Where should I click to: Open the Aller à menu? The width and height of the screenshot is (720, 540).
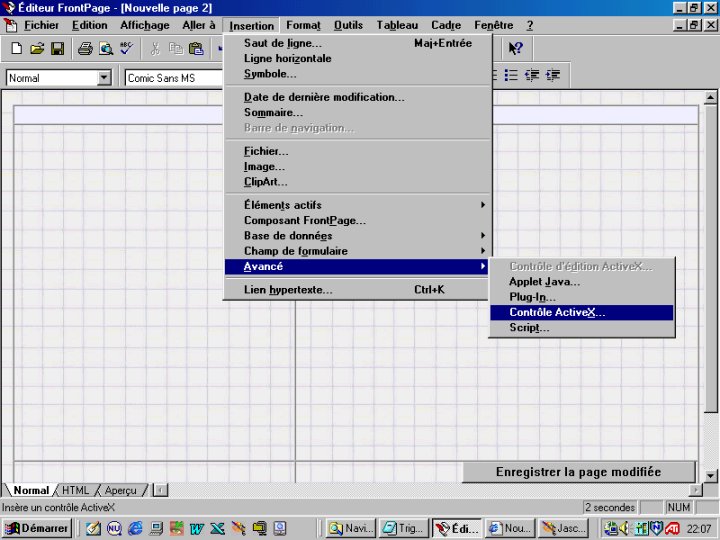pos(199,25)
